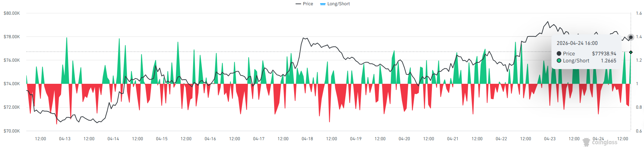Click the Price dot in tooltip
This screenshot has height=149, width=644.
pos(559,54)
